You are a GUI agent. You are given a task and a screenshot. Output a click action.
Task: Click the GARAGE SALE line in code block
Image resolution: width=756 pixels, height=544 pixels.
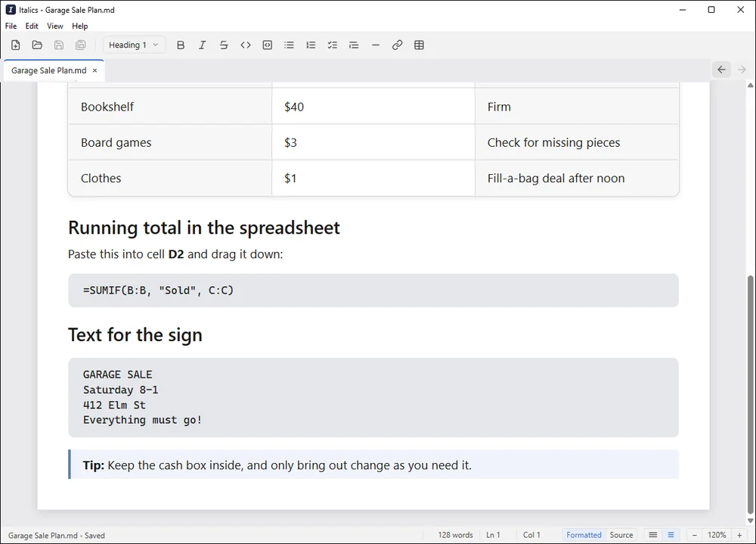click(118, 375)
